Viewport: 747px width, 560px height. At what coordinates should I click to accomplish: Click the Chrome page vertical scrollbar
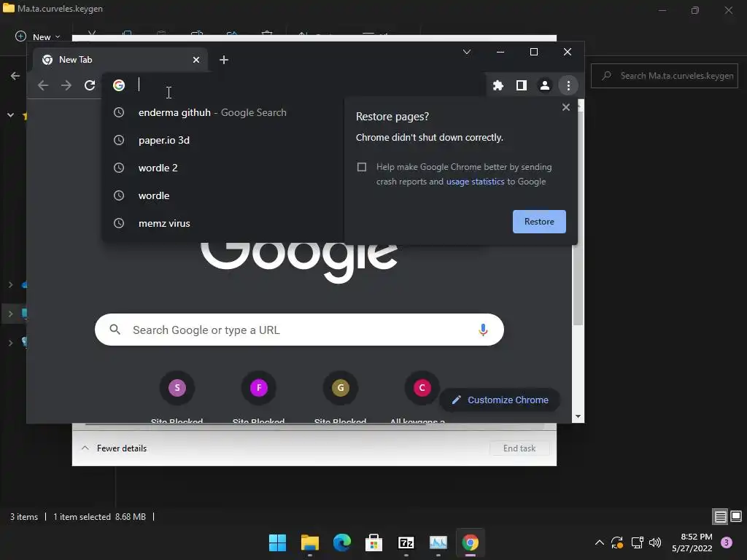(578, 219)
